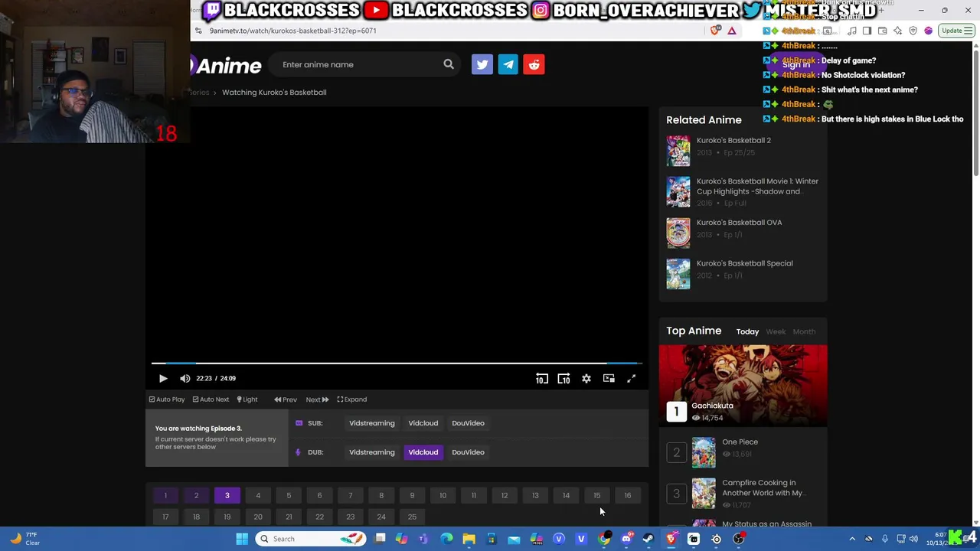Open Microsoft Teams from the taskbar
The image size is (980, 551).
[423, 539]
